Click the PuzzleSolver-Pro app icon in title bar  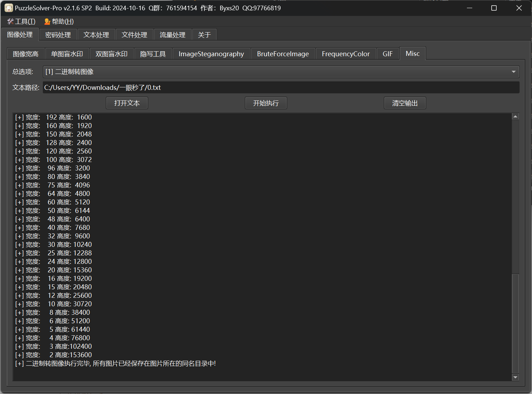click(x=8, y=8)
